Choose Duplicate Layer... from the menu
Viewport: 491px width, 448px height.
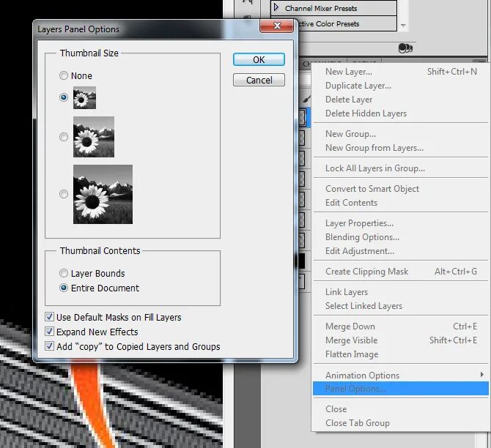401,86
